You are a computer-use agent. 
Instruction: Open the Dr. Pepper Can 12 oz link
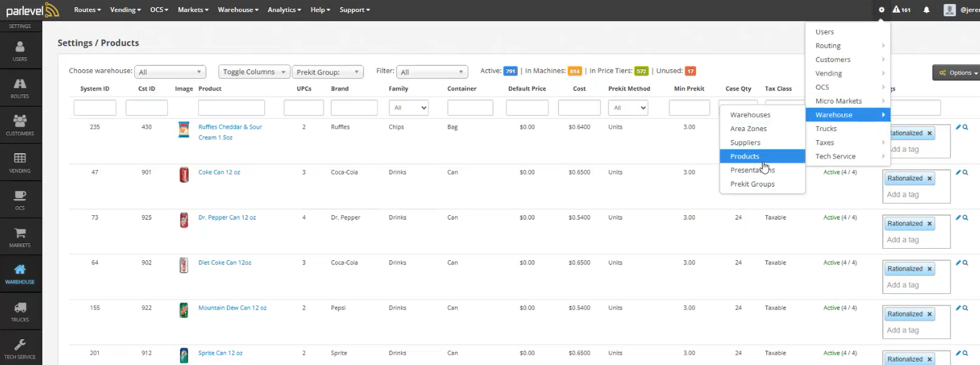pos(227,218)
